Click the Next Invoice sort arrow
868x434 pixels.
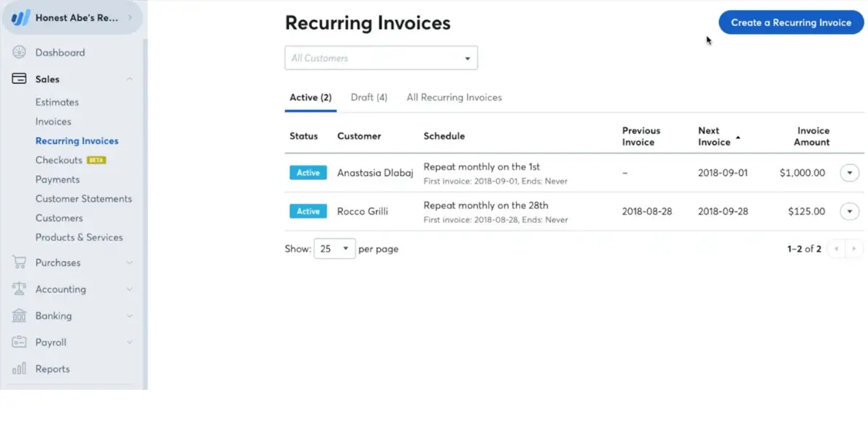point(738,137)
